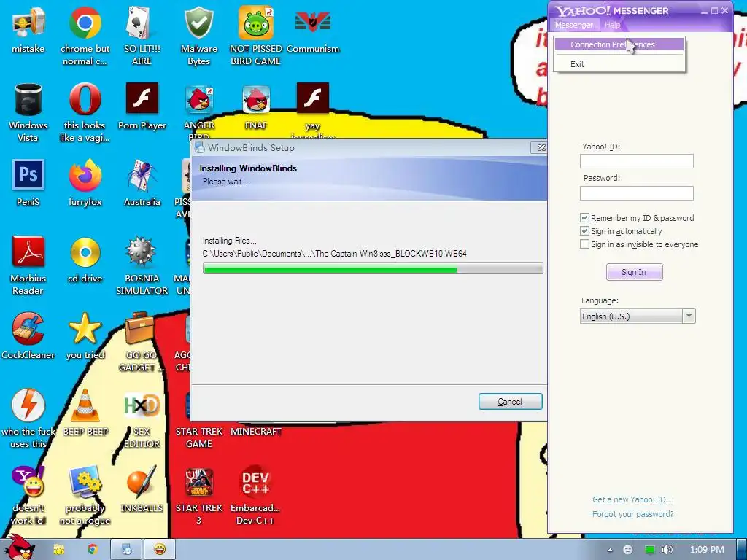
Task: Click the Angry Birds Start button
Action: pos(20,548)
